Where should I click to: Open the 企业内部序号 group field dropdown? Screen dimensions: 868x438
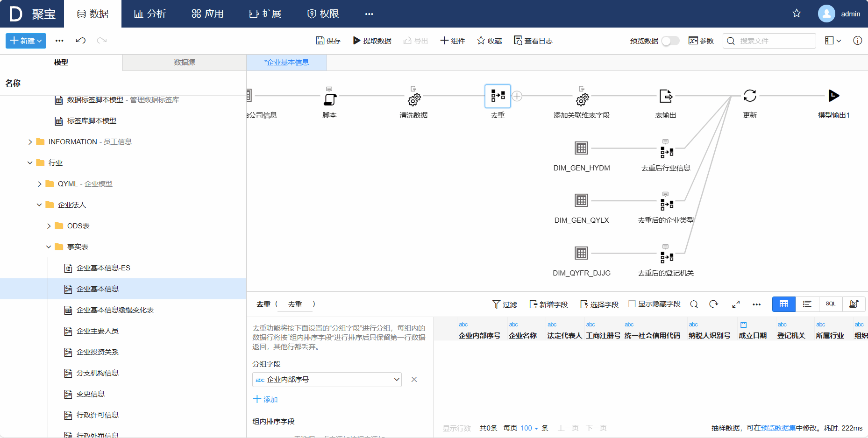[327, 380]
